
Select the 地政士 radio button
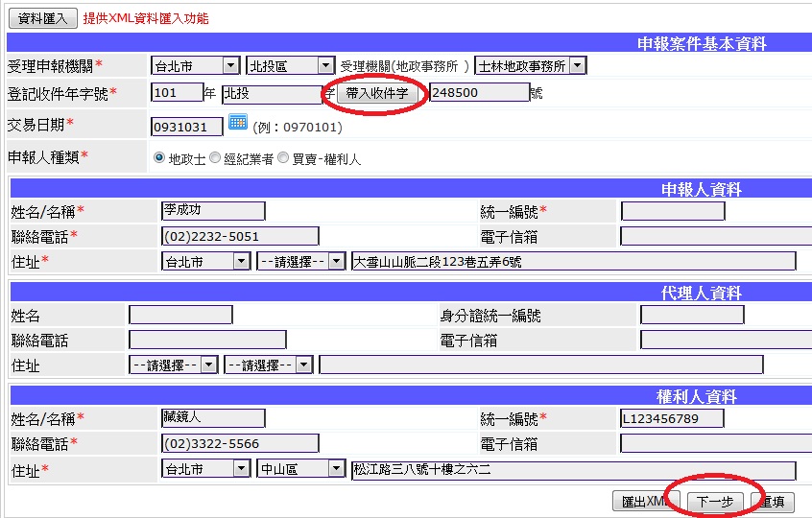coord(159,158)
